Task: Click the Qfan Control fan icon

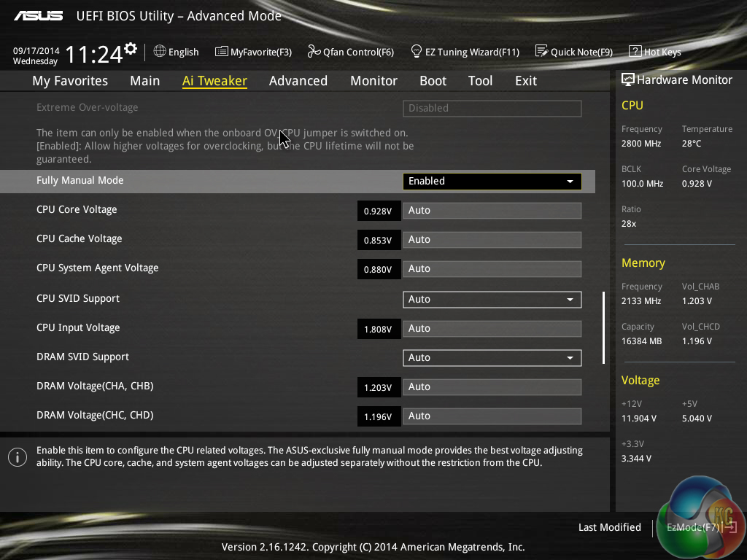Action: (x=314, y=51)
